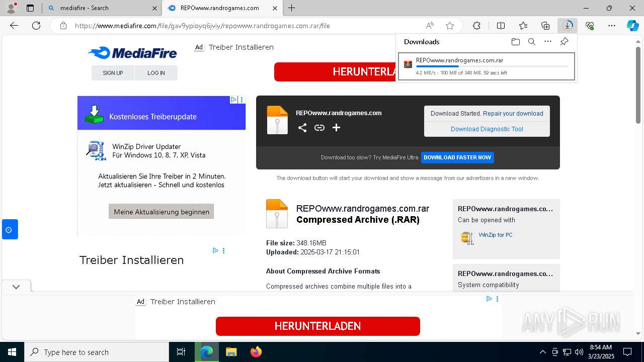
Task: Click Meine Aktualisierung beginnen button
Action: [162, 212]
